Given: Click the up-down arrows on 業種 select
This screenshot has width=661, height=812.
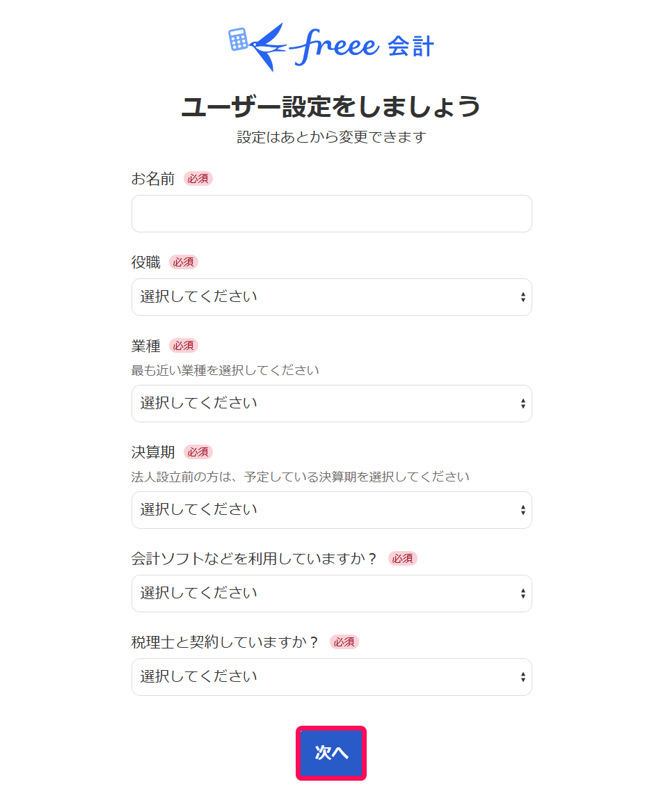Looking at the screenshot, I should 523,404.
